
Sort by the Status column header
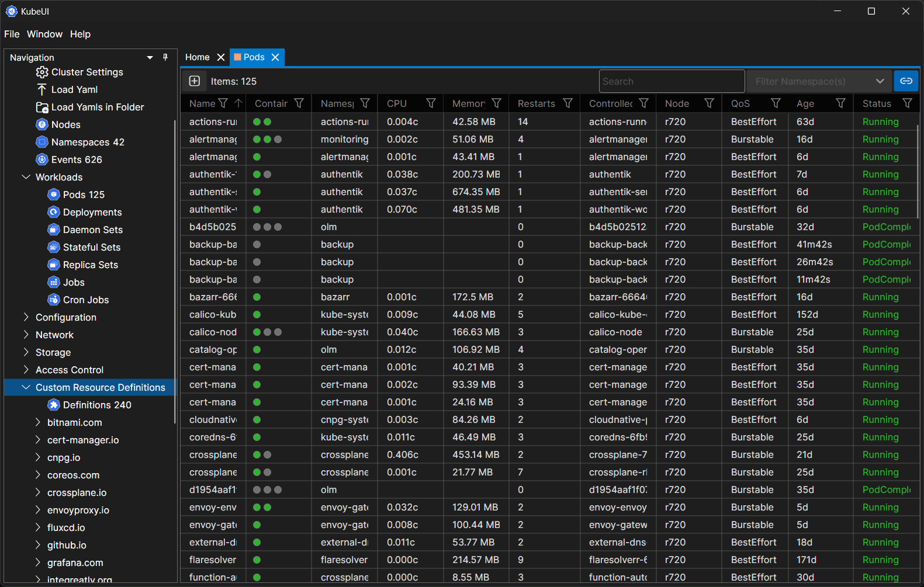[x=877, y=103]
